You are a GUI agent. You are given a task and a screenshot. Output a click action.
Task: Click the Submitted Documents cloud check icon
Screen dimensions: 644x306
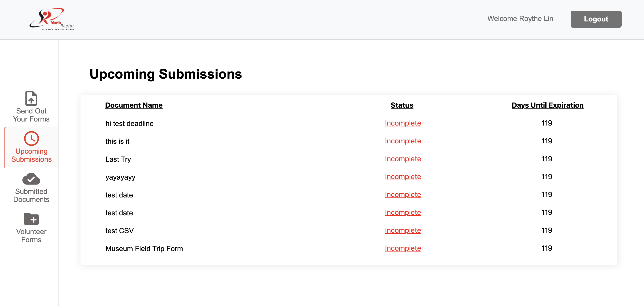point(31,179)
